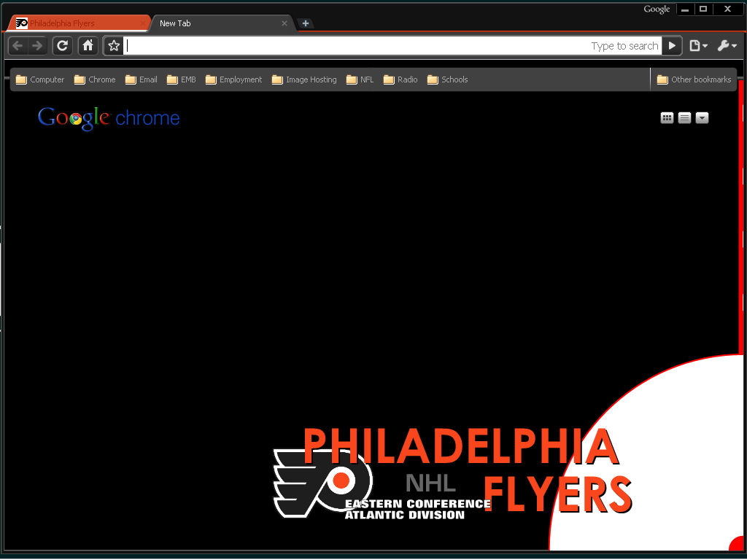Open the page menu document icon
This screenshot has height=560, width=747.
click(694, 45)
